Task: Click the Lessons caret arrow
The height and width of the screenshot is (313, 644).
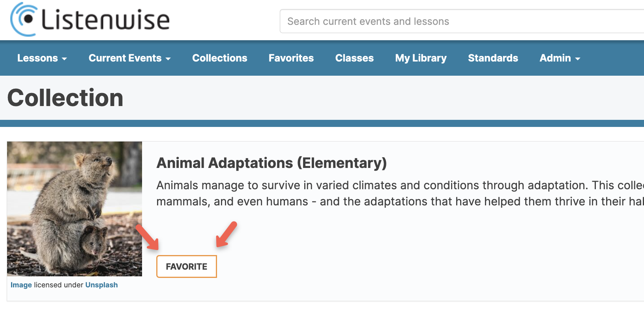Action: coord(64,59)
